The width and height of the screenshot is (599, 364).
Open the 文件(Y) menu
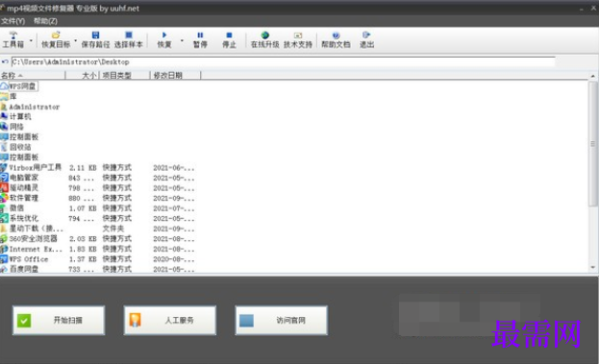[13, 21]
